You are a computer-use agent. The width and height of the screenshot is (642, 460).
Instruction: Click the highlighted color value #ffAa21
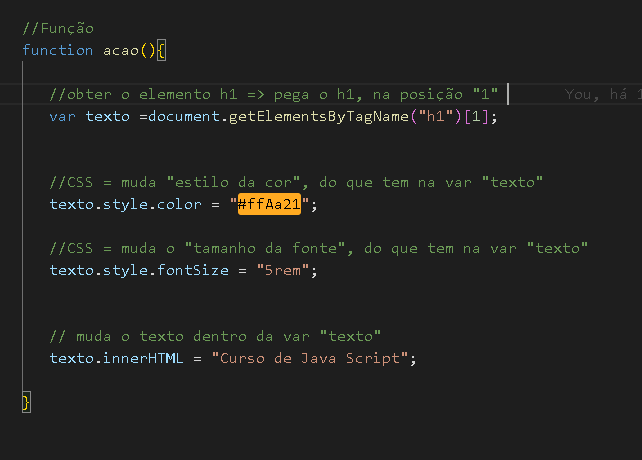tap(269, 204)
